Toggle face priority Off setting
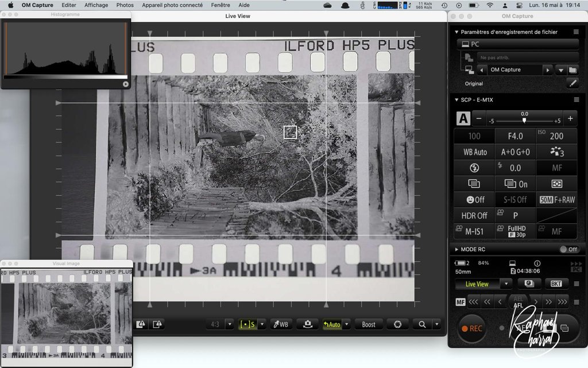This screenshot has width=588, height=368. pos(475,200)
